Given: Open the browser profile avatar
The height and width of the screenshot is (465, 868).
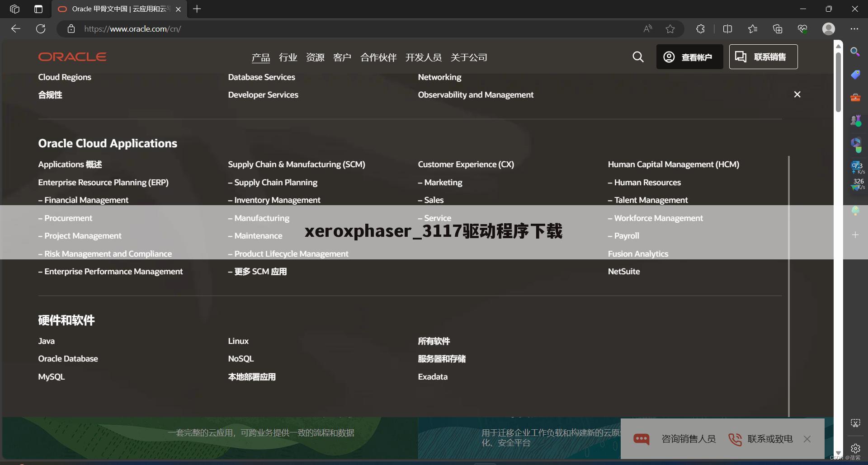Looking at the screenshot, I should [x=828, y=29].
